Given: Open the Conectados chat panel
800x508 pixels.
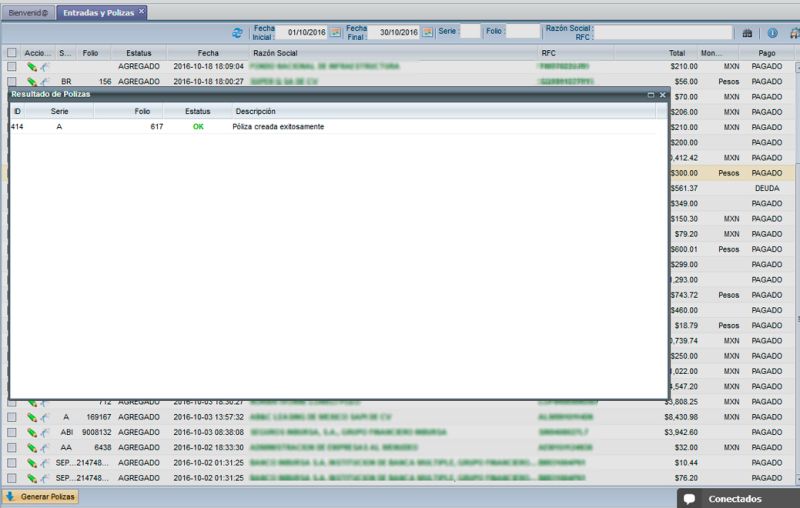Looking at the screenshot, I should [x=735, y=498].
